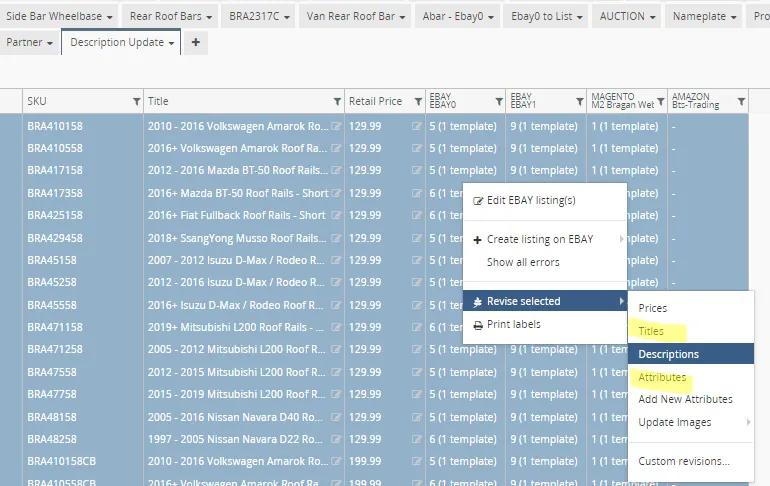Edit title icon for BRA429458 row

pos(336,238)
